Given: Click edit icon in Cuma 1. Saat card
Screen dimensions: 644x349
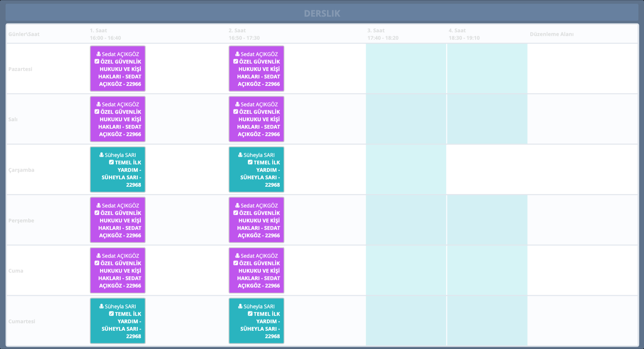Looking at the screenshot, I should coord(97,263).
